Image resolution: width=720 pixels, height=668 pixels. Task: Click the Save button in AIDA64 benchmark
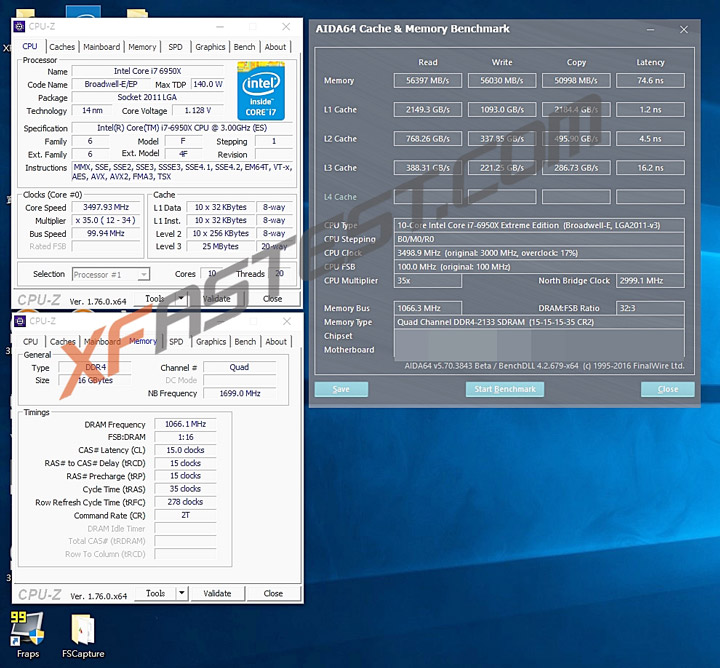point(341,389)
